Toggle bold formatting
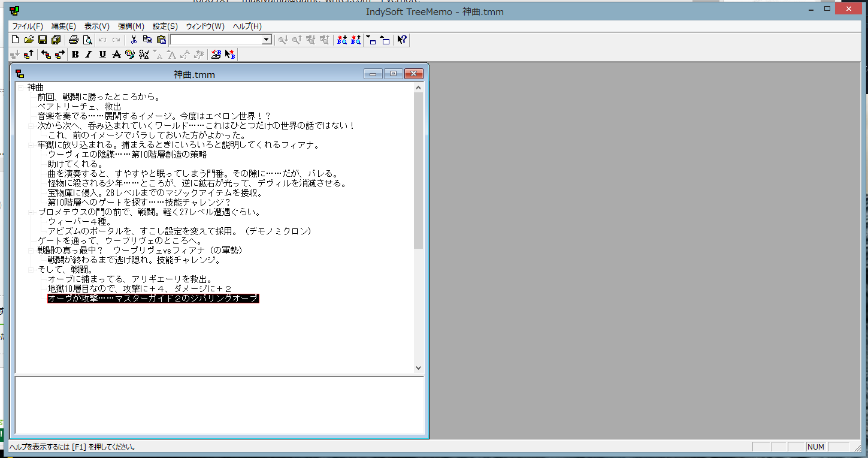Image resolution: width=868 pixels, height=458 pixels. pos(75,55)
